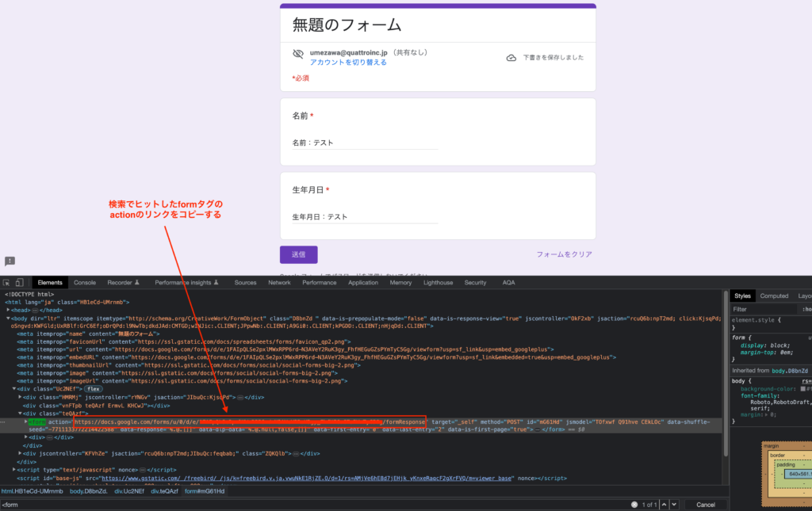Screen dimensions: 812x511
Task: Collapse the body element node
Action: point(8,318)
